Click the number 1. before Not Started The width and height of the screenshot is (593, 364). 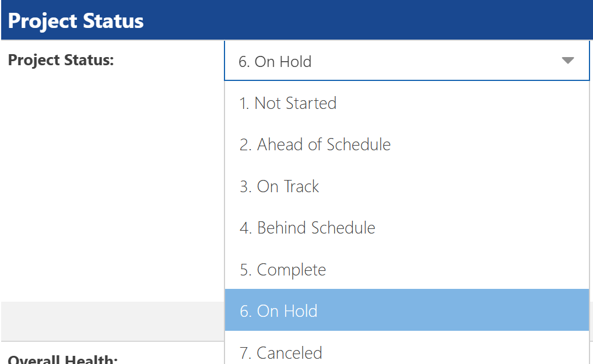pyautogui.click(x=244, y=103)
